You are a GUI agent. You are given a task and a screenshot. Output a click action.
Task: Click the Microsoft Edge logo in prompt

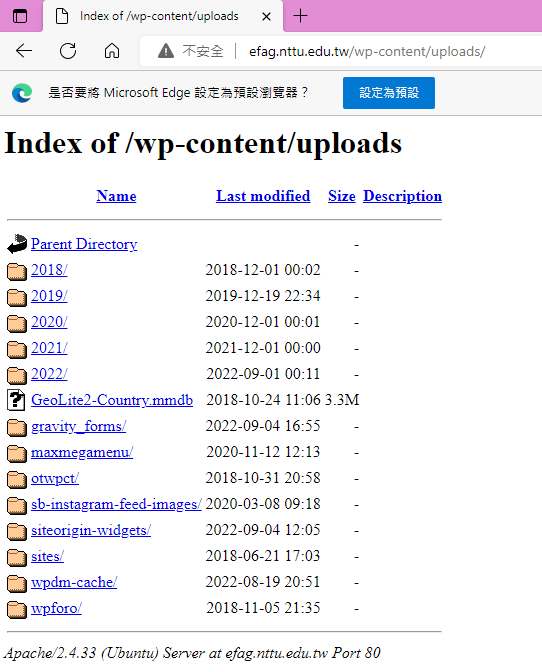click(22, 93)
